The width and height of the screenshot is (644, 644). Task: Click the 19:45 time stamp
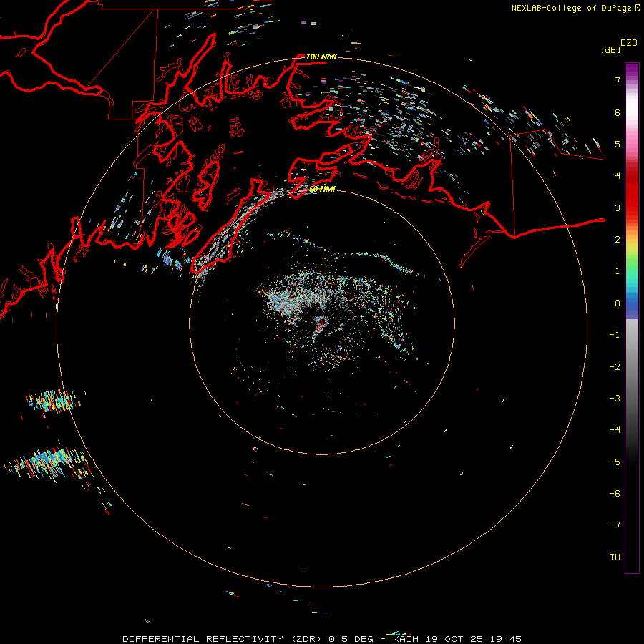click(506, 639)
